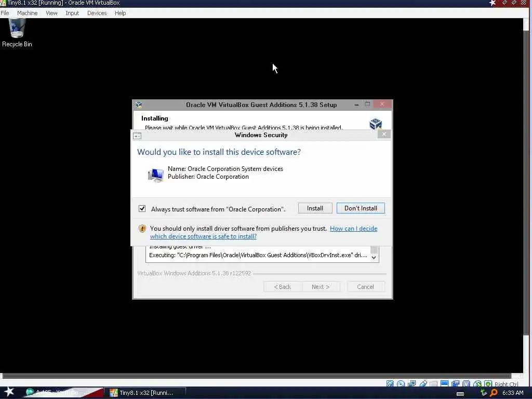
Task: Open the View menu
Action: pyautogui.click(x=51, y=13)
